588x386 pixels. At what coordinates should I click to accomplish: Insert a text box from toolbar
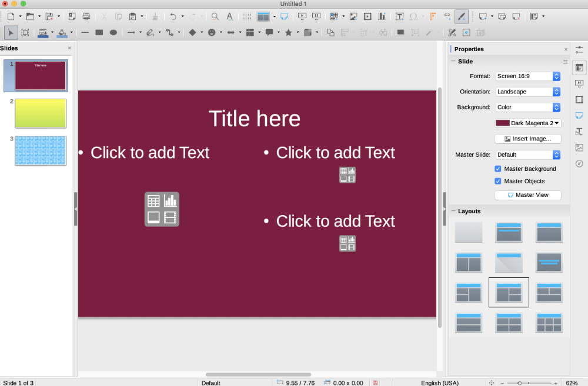click(399, 16)
